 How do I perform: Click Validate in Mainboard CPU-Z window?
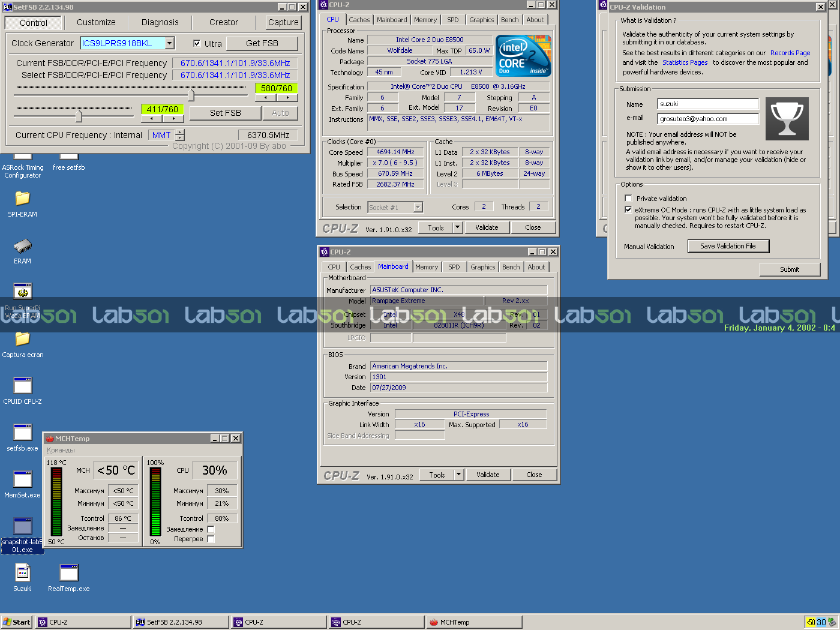point(488,475)
